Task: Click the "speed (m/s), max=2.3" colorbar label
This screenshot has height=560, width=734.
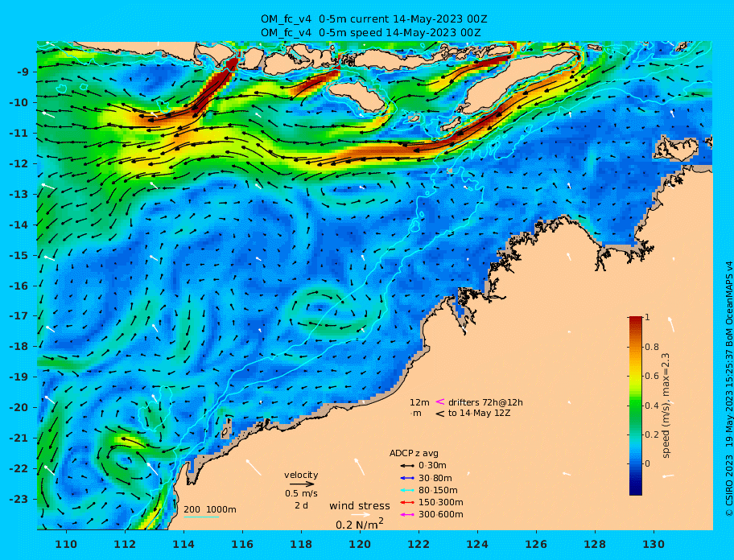Action: (666, 406)
